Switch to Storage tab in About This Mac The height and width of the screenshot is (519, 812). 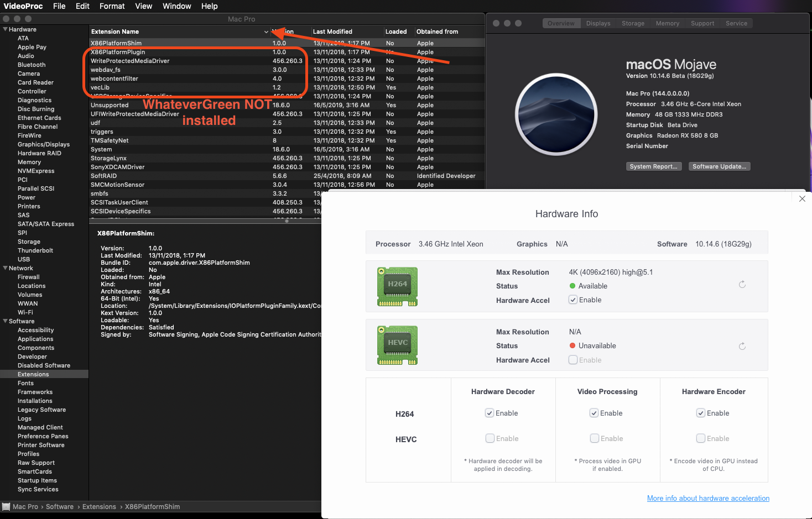(633, 23)
